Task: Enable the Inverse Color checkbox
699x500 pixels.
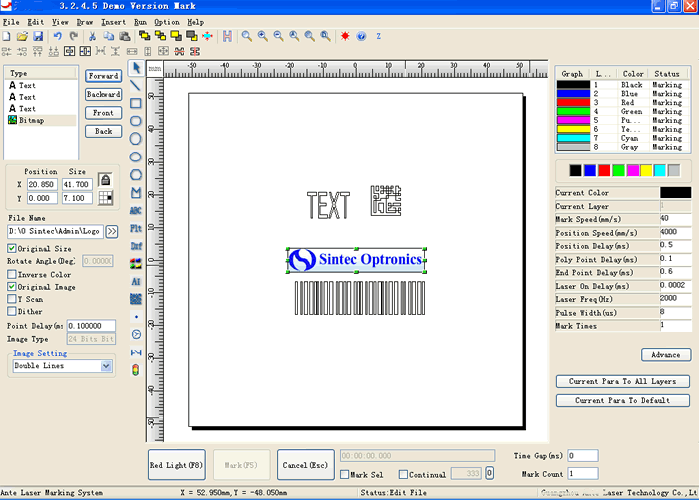Action: coord(12,275)
